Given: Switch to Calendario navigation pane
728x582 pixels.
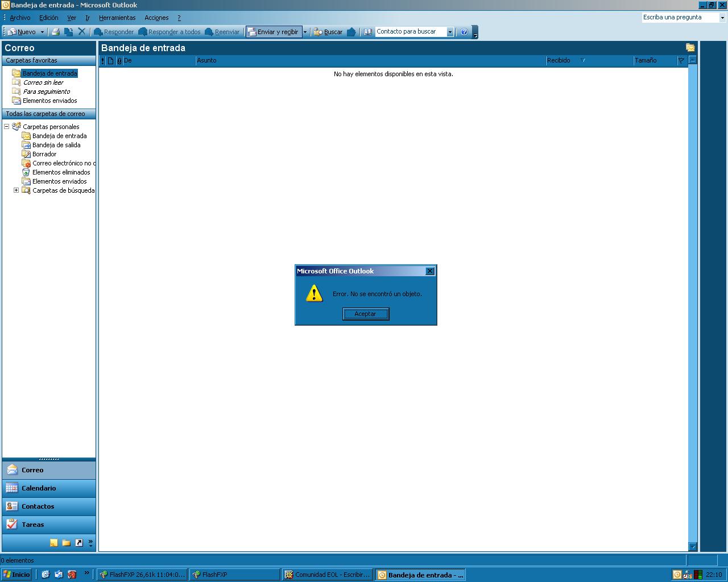Looking at the screenshot, I should point(49,488).
